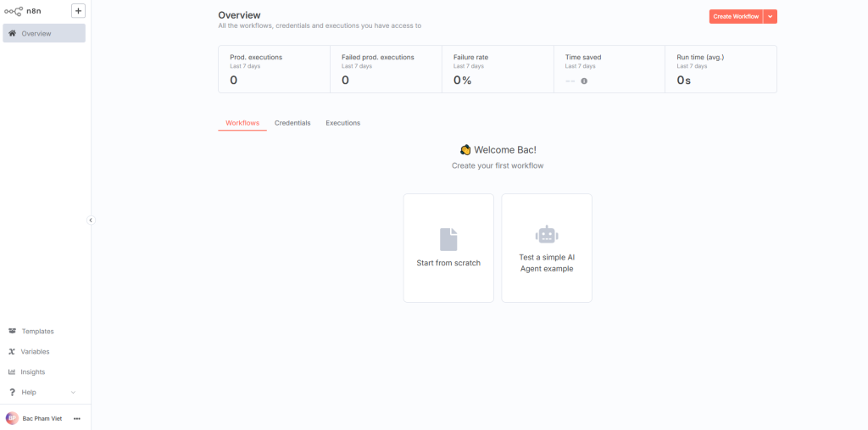Click the Create Workflow button
Screen dimensions: 868x430
(x=736, y=17)
